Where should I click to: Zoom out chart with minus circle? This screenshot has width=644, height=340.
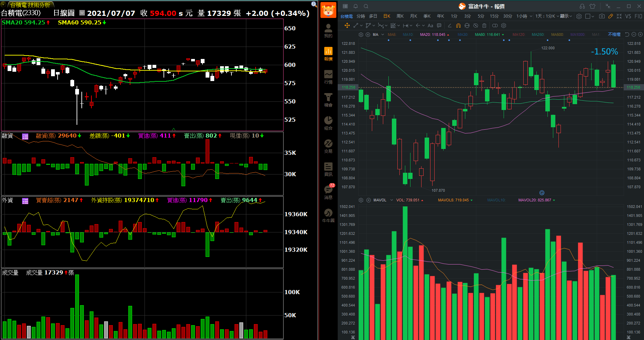(634, 34)
